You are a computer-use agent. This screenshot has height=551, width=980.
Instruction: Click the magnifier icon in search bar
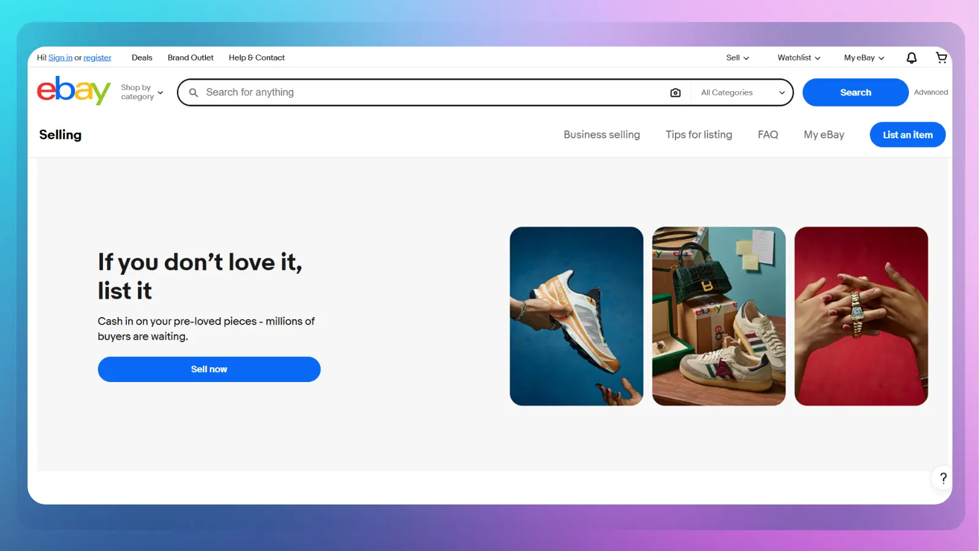(x=194, y=92)
